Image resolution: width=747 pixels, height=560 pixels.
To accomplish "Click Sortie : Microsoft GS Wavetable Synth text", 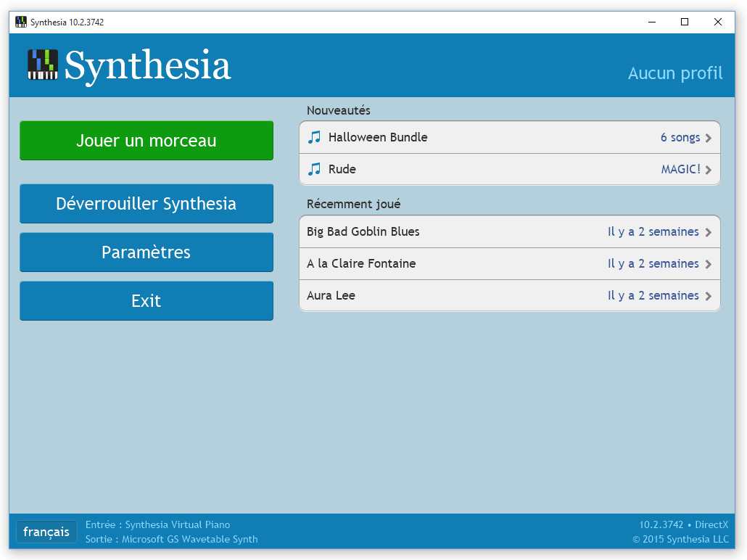I will [171, 539].
